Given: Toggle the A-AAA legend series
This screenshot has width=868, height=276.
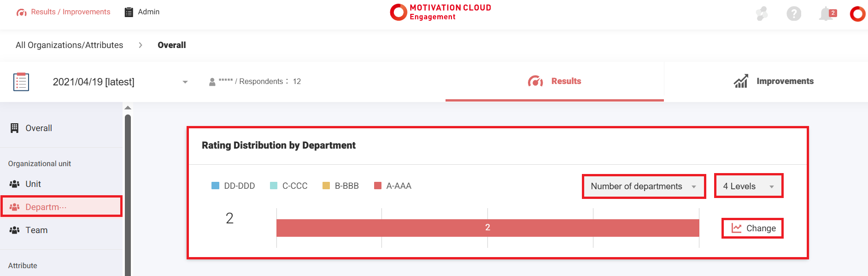Looking at the screenshot, I should [393, 186].
